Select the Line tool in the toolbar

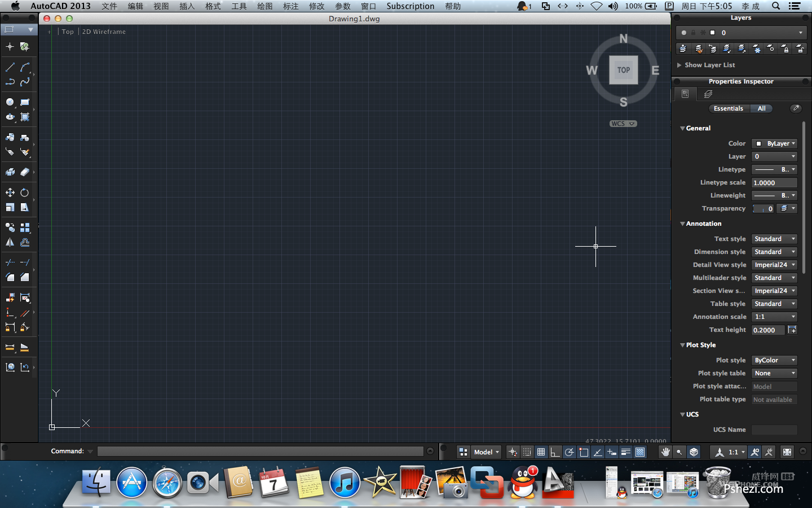click(x=9, y=67)
